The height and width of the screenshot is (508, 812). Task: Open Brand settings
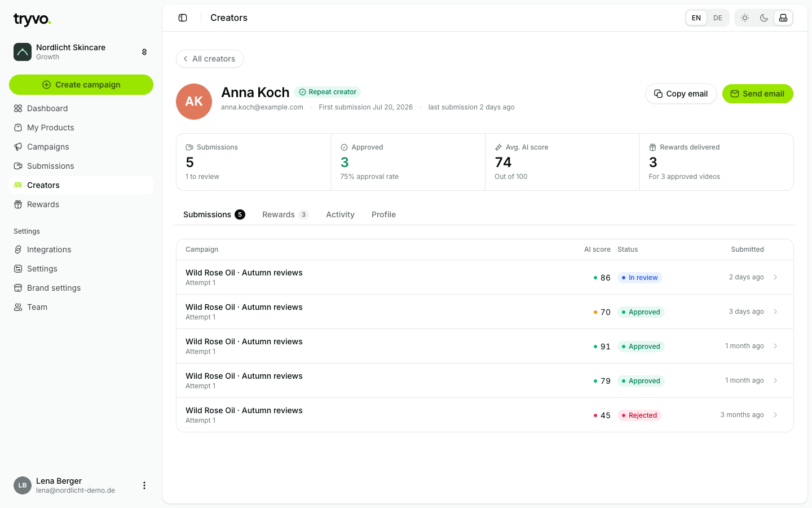(81, 288)
